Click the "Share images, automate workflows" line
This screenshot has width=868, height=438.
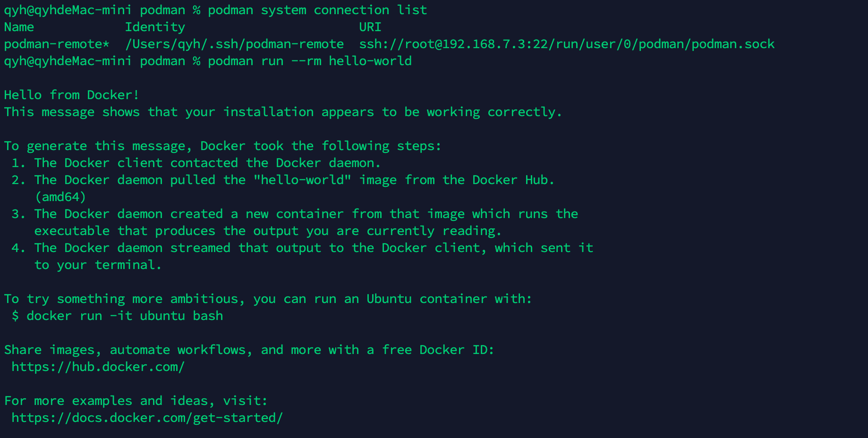pos(249,350)
